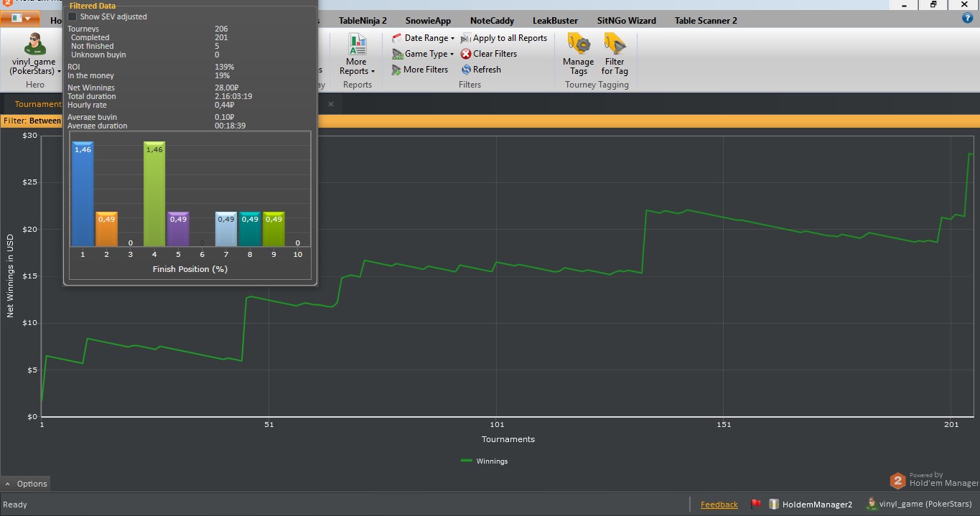Click the purple finish position 5 bar
980x516 pixels.
pyautogui.click(x=178, y=229)
